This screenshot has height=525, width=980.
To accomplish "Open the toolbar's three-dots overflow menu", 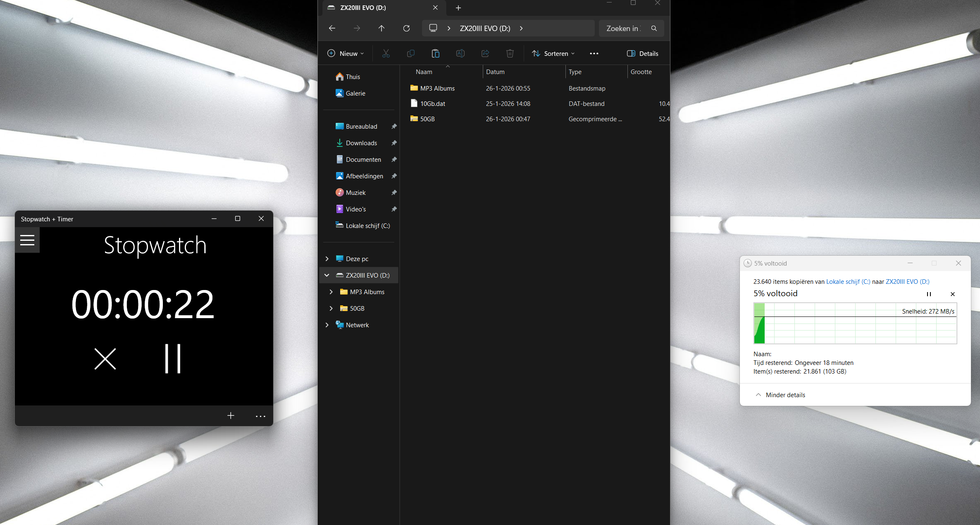I will pyautogui.click(x=594, y=53).
